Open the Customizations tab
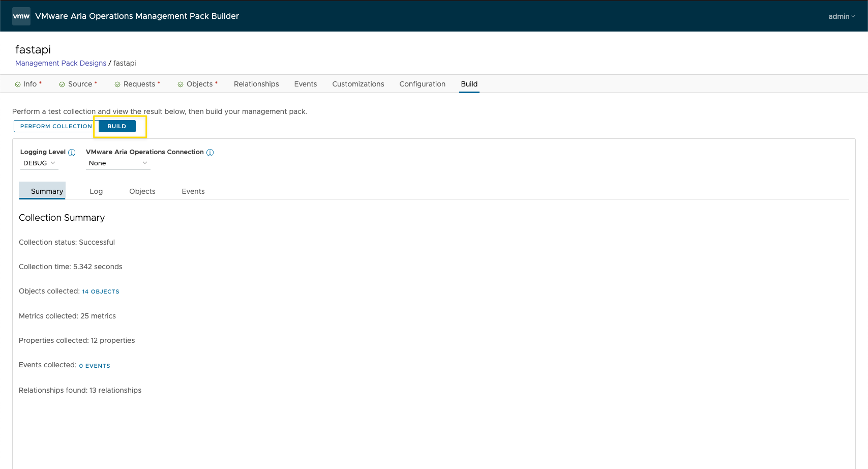Screen dimensions: 868x469 (x=358, y=84)
